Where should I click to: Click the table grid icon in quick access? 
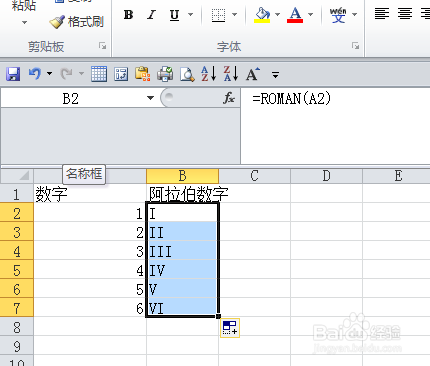[x=99, y=74]
